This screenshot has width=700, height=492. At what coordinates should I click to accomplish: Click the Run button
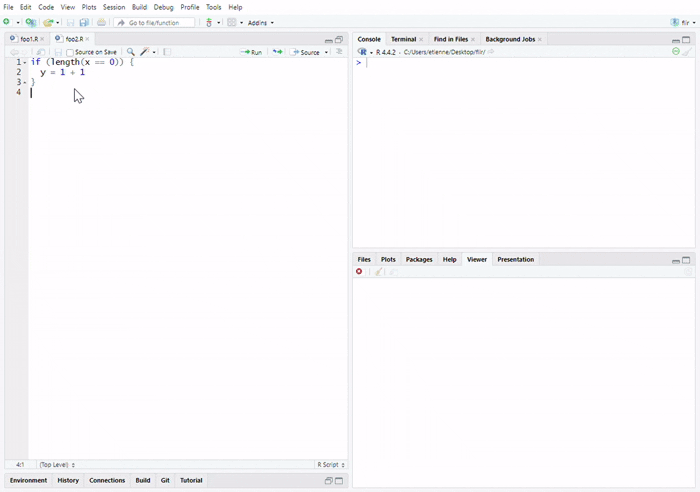pyautogui.click(x=251, y=52)
